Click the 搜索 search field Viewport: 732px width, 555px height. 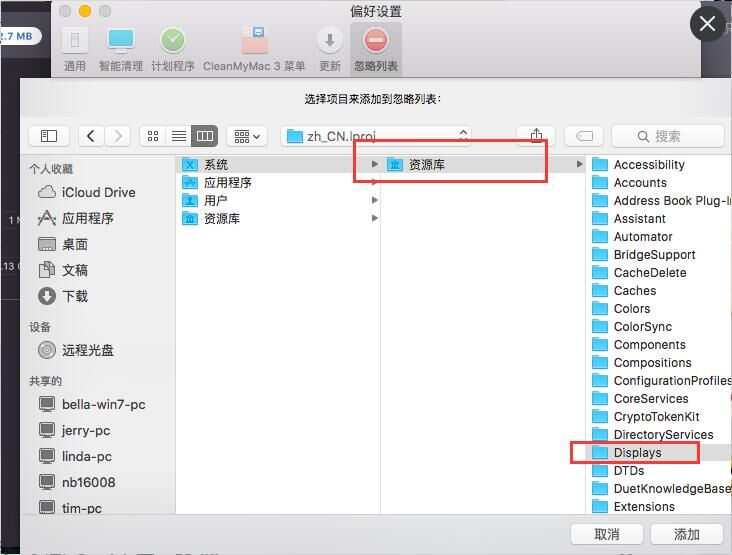tap(667, 136)
